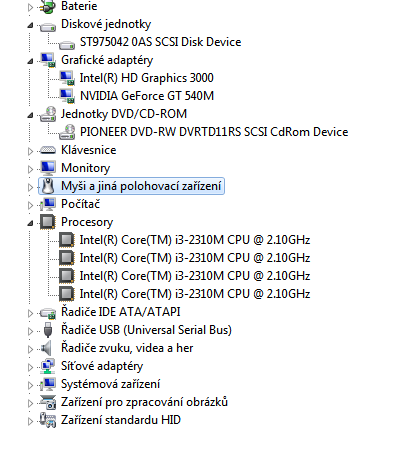399x452 pixels.
Task: Click the Síťové adaptéry network icon
Action: coord(48,366)
